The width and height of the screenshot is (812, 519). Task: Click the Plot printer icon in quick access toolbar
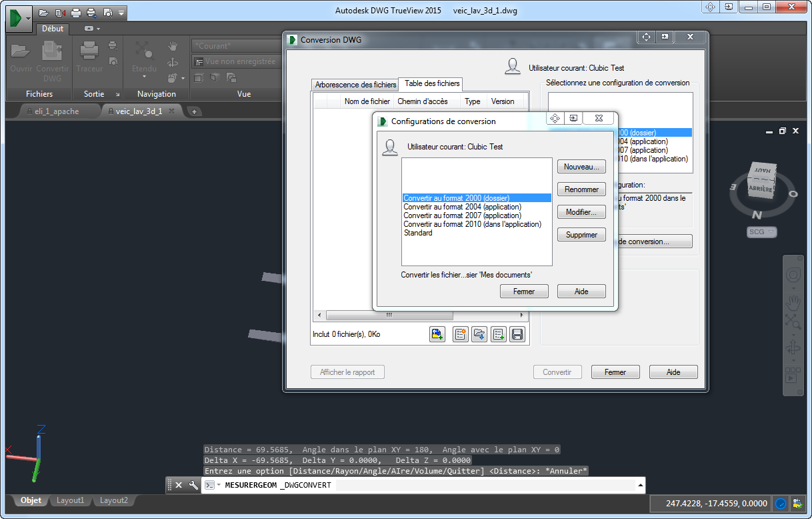tap(76, 13)
